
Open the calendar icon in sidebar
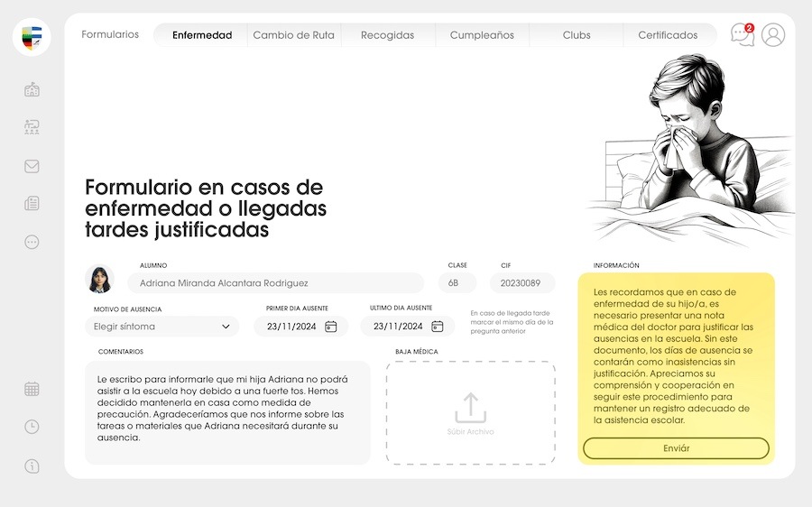[x=32, y=389]
